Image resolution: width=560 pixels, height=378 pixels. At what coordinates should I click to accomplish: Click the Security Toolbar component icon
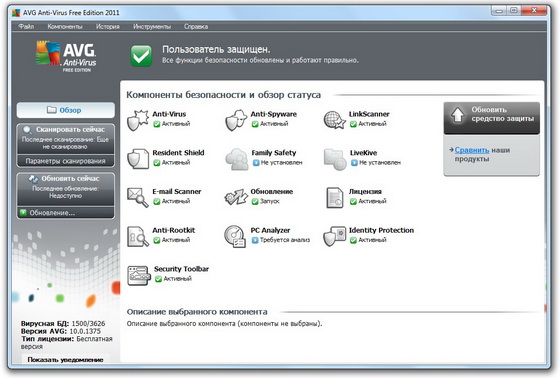139,275
